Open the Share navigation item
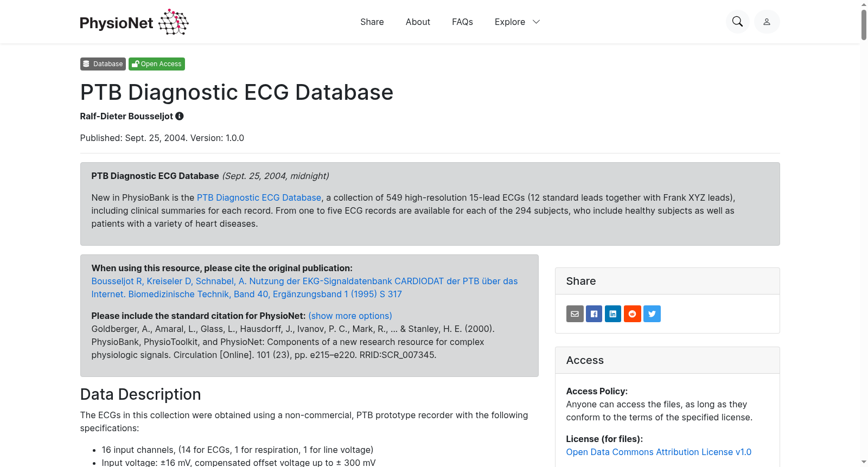 (x=372, y=22)
